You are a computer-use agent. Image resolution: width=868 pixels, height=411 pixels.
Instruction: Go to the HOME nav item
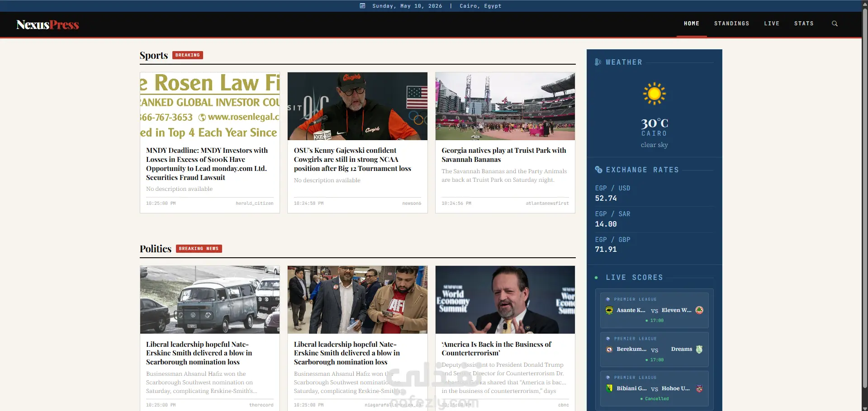coord(692,24)
